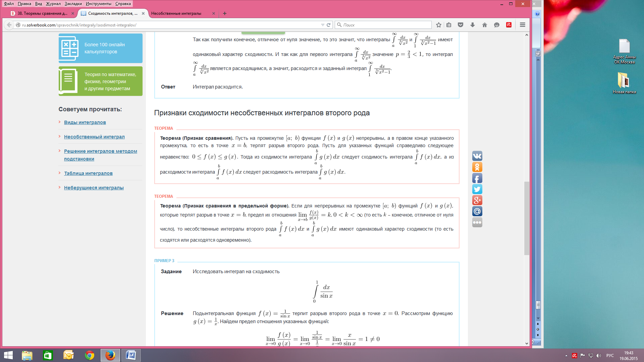
Task: Share the page via Mail.ru
Action: (x=477, y=211)
